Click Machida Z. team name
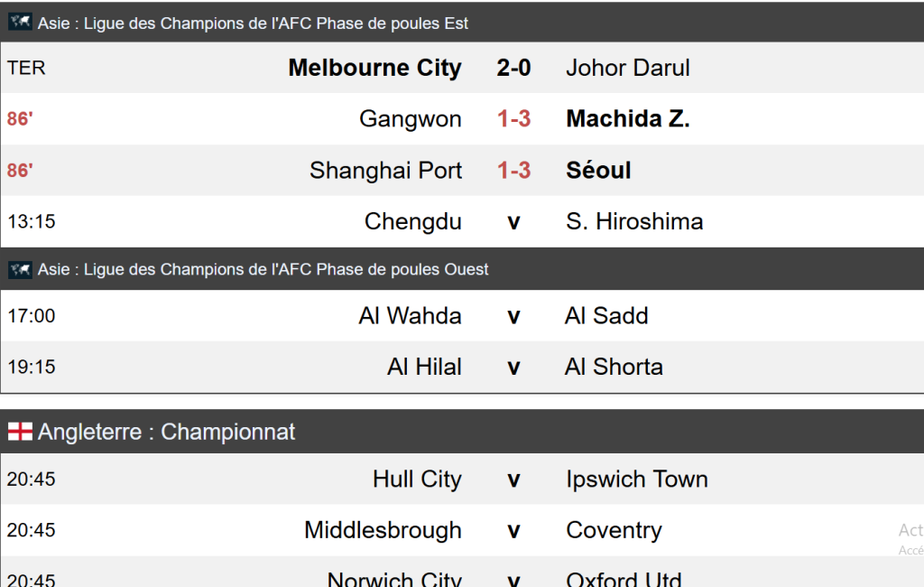This screenshot has height=587, width=924. pos(627,119)
